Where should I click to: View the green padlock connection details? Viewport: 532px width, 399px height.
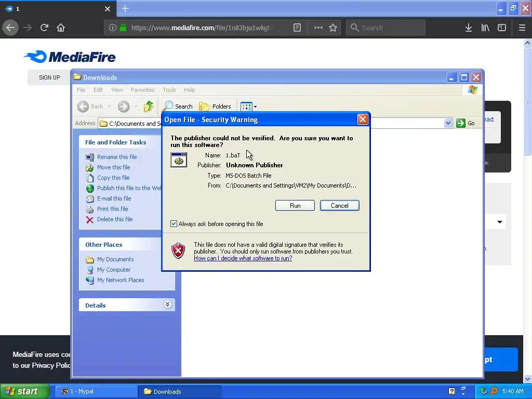(123, 28)
